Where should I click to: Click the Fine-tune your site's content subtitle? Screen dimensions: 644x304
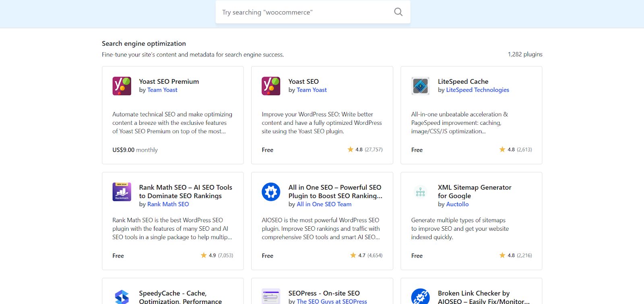[193, 54]
